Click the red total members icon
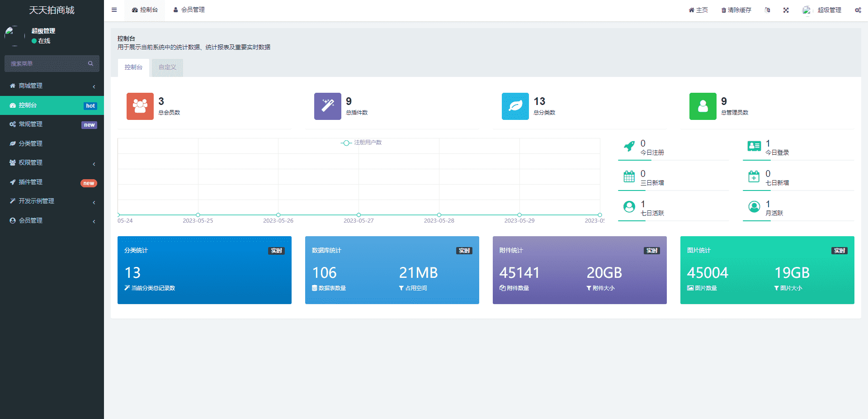Screen dimensions: 868x419 tap(140, 106)
